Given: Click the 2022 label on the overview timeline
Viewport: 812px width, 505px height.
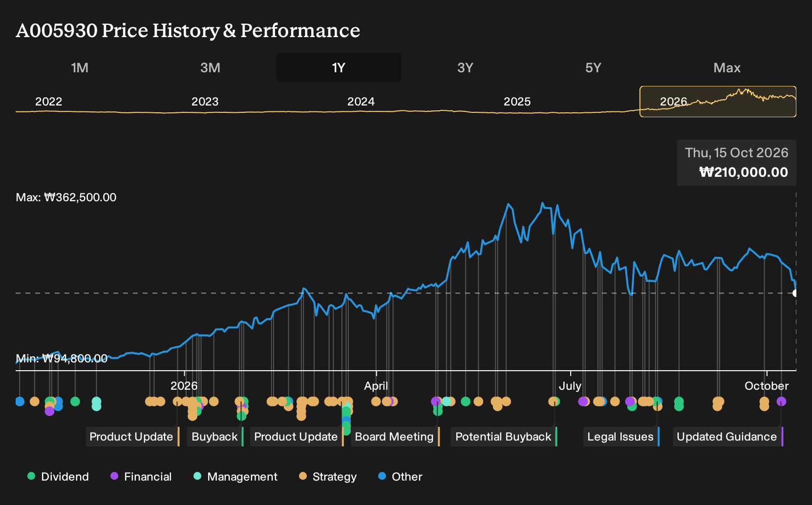Looking at the screenshot, I should click(x=48, y=102).
